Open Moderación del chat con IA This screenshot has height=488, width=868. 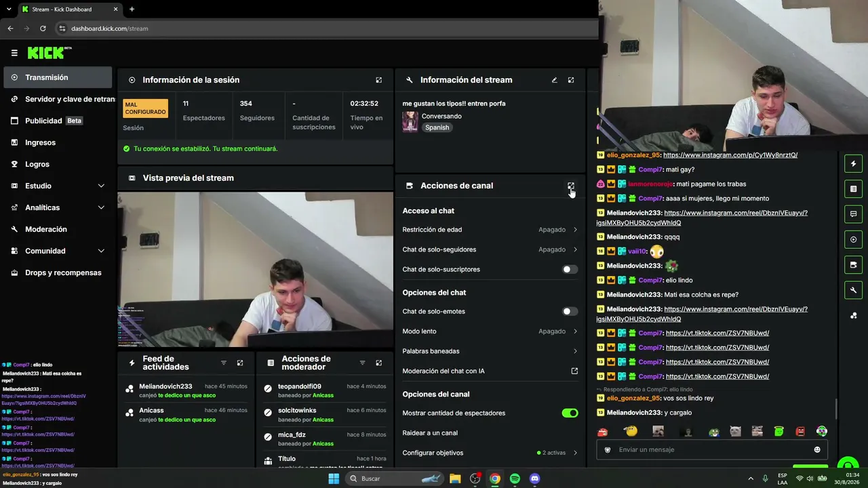click(x=490, y=371)
